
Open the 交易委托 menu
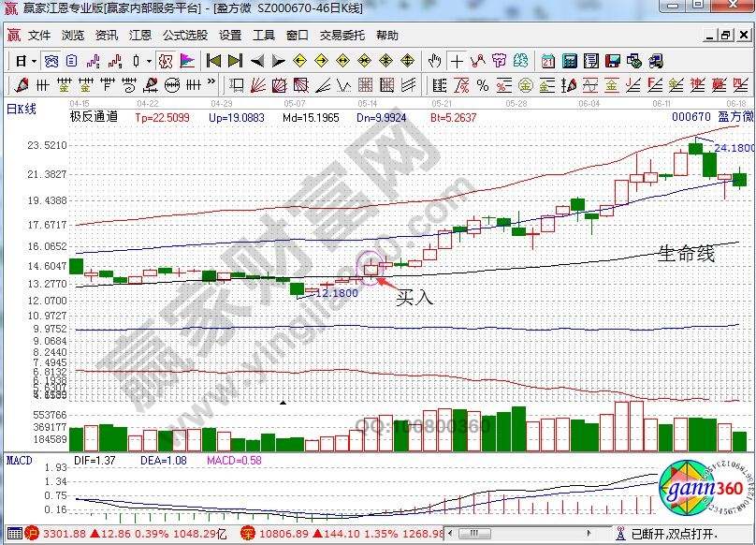point(342,36)
